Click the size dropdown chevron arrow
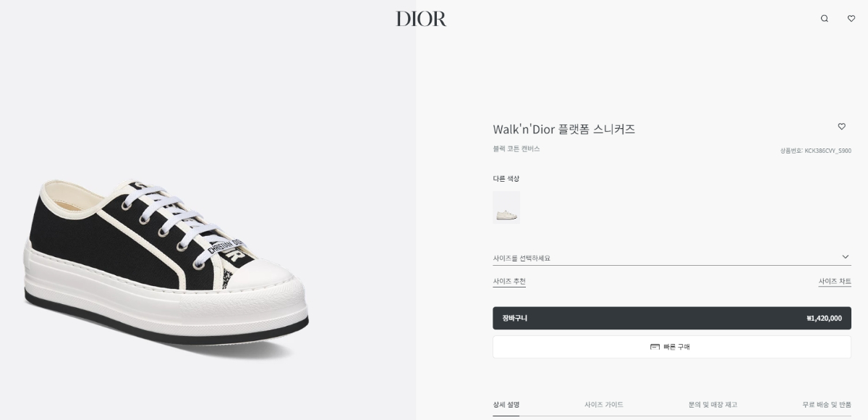Image resolution: width=868 pixels, height=420 pixels. [846, 257]
